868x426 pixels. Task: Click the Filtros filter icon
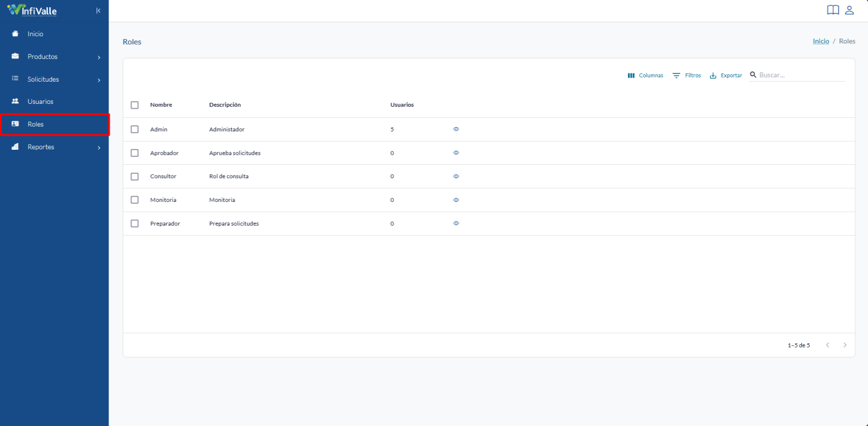[676, 75]
